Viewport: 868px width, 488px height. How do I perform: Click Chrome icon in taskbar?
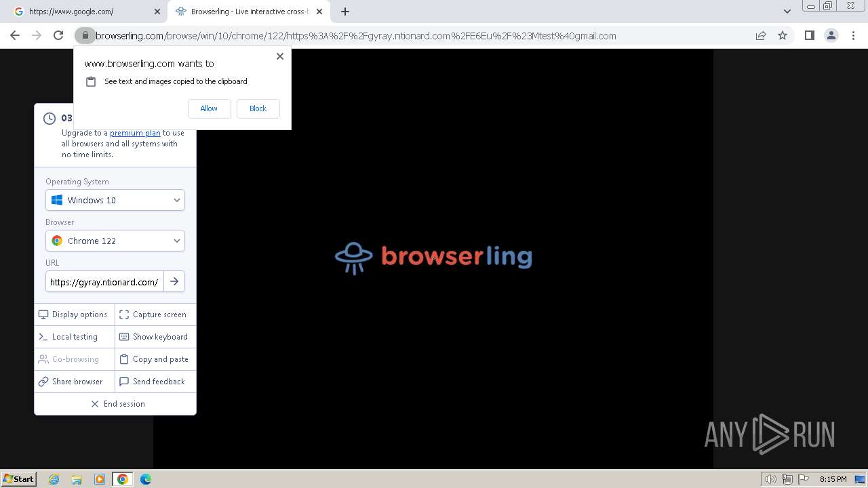click(x=123, y=479)
